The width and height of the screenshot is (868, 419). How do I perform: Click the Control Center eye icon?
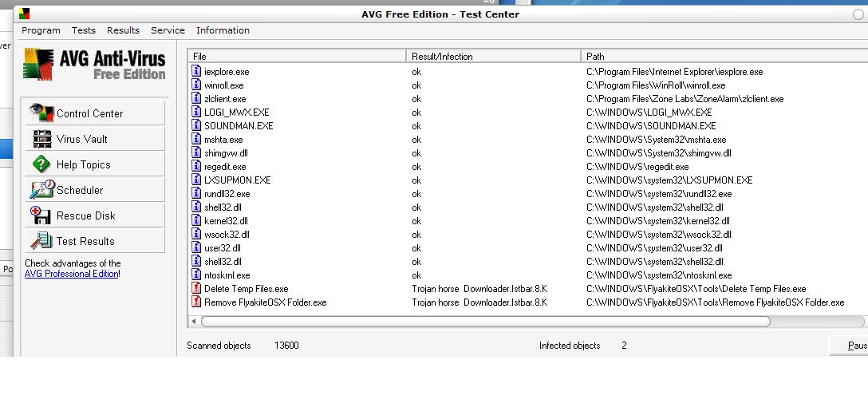click(x=41, y=113)
